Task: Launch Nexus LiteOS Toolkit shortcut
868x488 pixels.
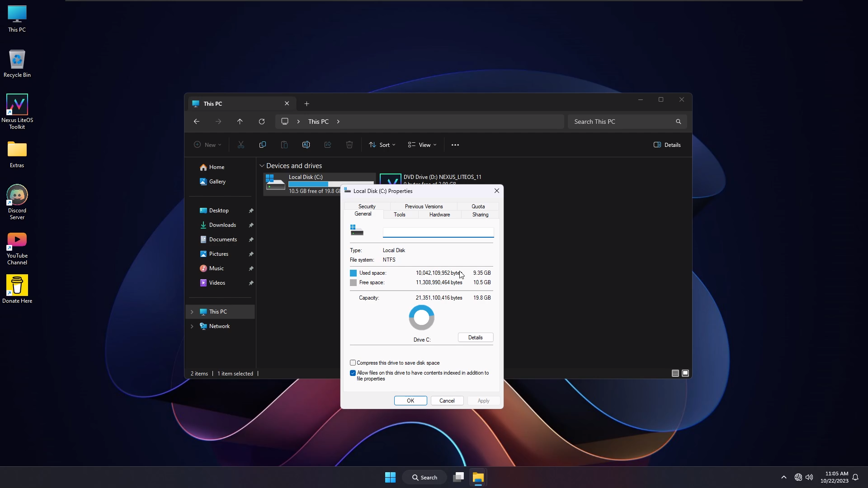Action: point(17,112)
